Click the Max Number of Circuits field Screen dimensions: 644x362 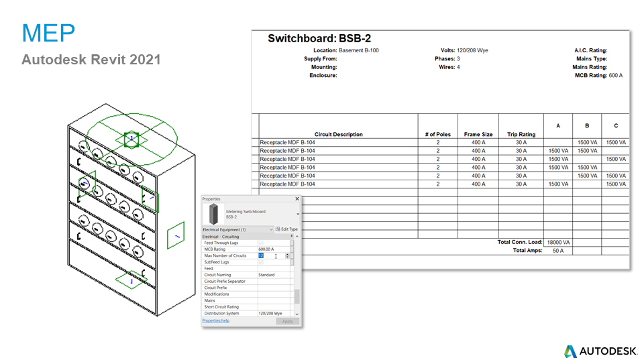270,255
